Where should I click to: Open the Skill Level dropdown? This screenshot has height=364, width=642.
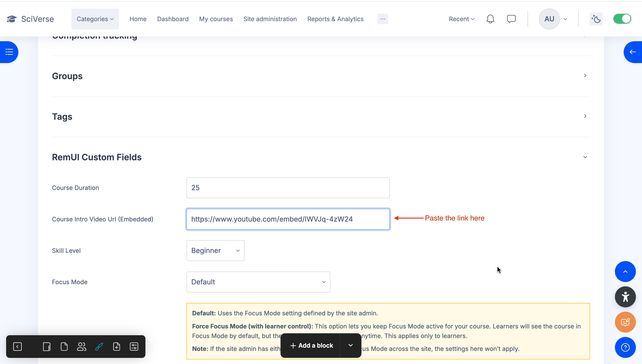click(215, 251)
